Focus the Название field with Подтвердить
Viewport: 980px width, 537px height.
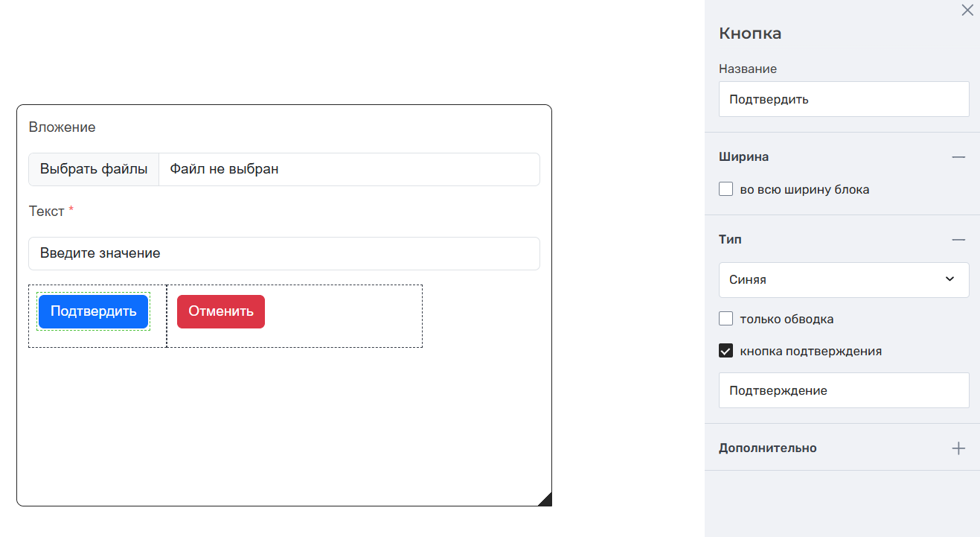[x=843, y=99]
